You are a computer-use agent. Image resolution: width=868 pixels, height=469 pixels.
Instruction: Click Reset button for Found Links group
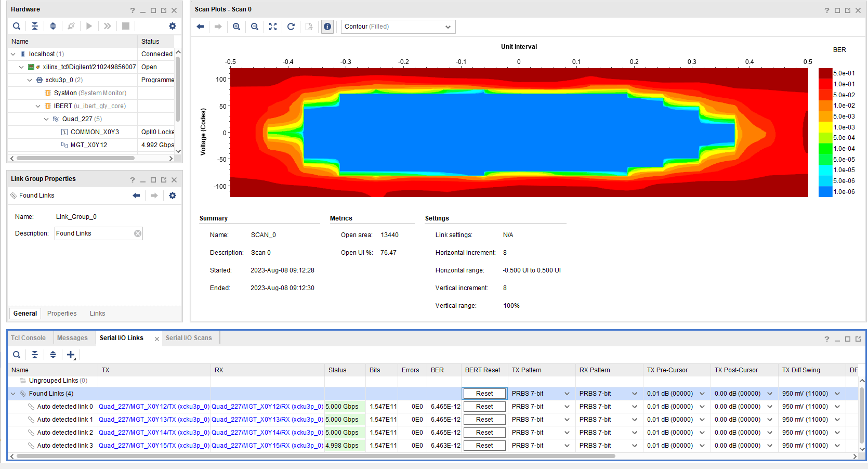coord(484,394)
